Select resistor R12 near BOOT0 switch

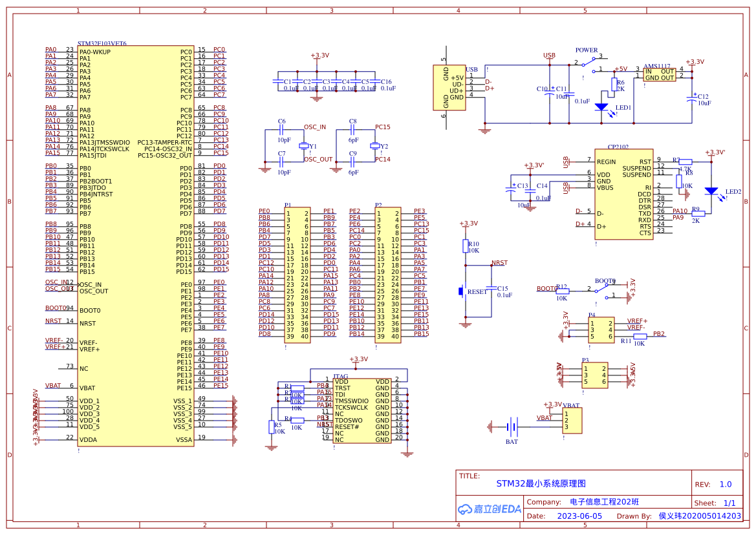562,291
